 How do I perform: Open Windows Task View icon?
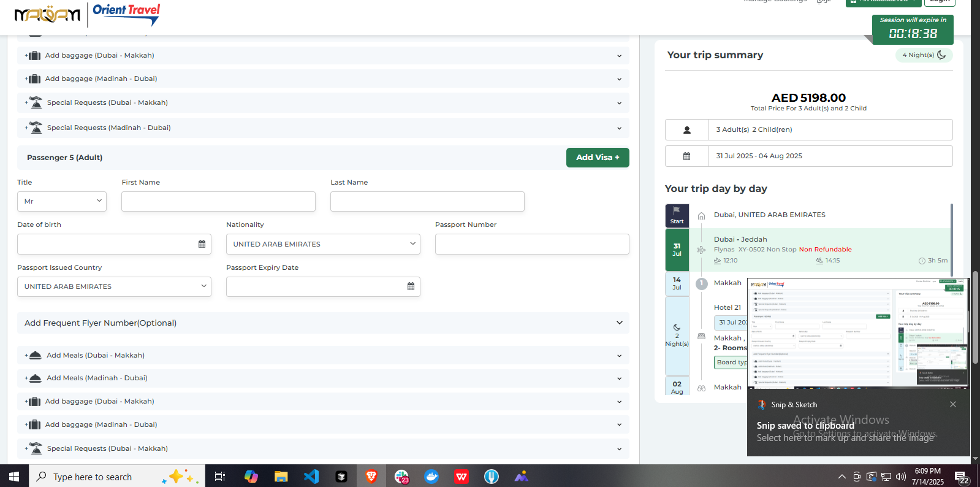pyautogui.click(x=220, y=477)
